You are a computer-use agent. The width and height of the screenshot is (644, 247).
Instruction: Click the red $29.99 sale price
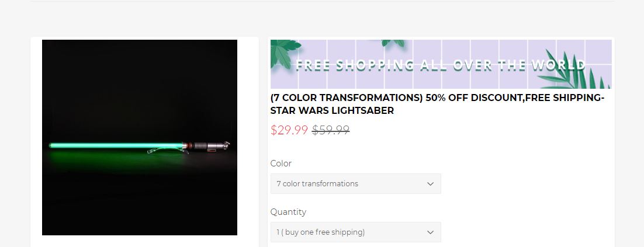(x=289, y=130)
